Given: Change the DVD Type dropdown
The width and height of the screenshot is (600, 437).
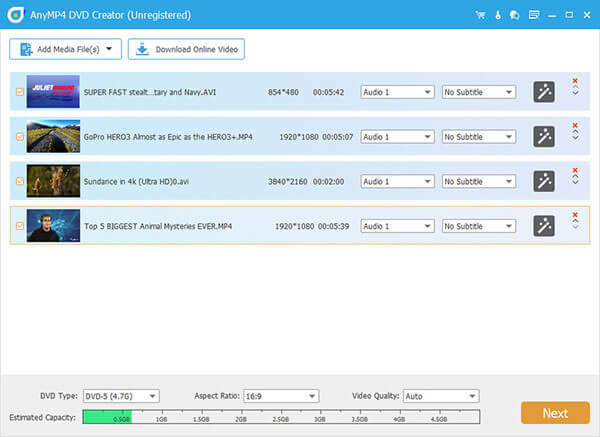Looking at the screenshot, I should (x=121, y=396).
